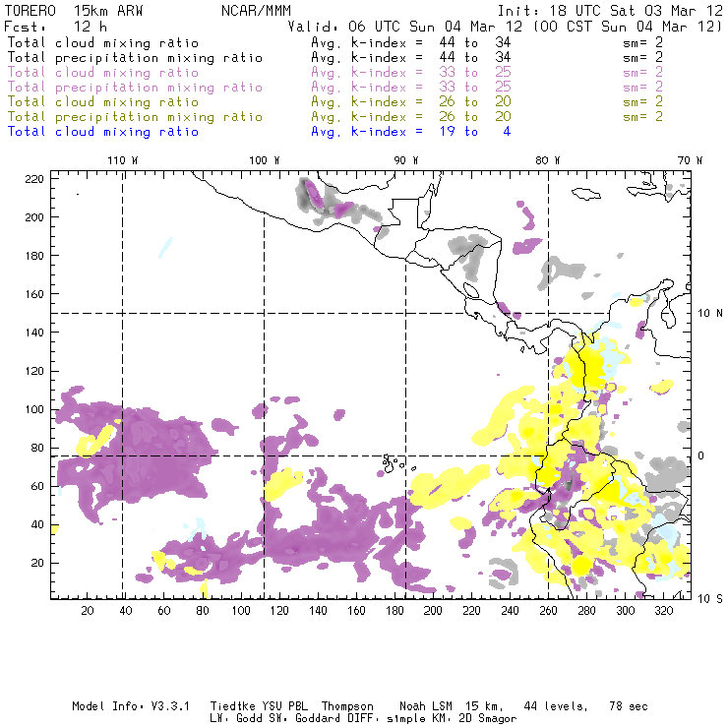The image size is (728, 728).
Task: Click "Model Info: V3.3.1" footer text
Action: click(131, 706)
